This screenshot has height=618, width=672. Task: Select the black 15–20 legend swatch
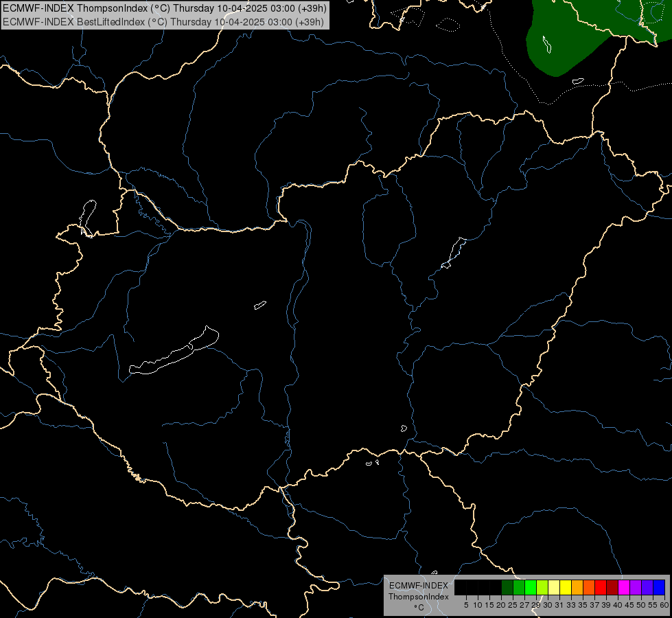pos(496,587)
